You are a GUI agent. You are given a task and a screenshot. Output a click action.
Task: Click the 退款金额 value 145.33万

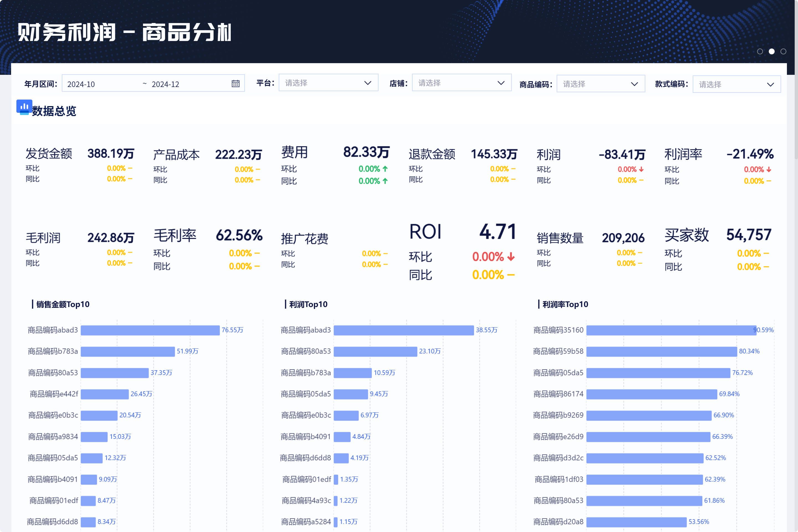pyautogui.click(x=494, y=154)
